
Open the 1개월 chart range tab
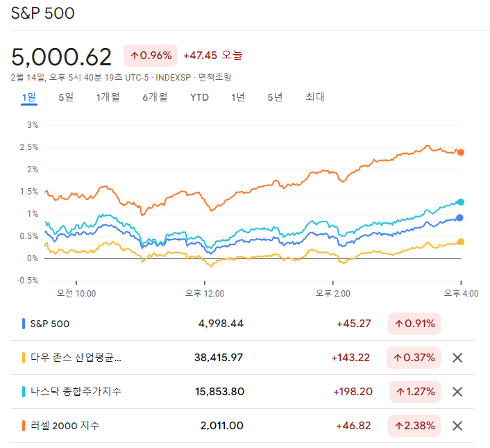click(108, 97)
